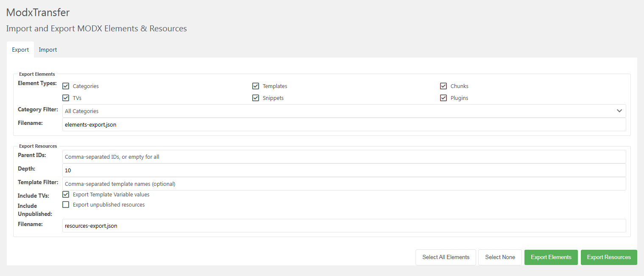Image resolution: width=644 pixels, height=276 pixels.
Task: Uncheck the Plugins element type
Action: 443,98
